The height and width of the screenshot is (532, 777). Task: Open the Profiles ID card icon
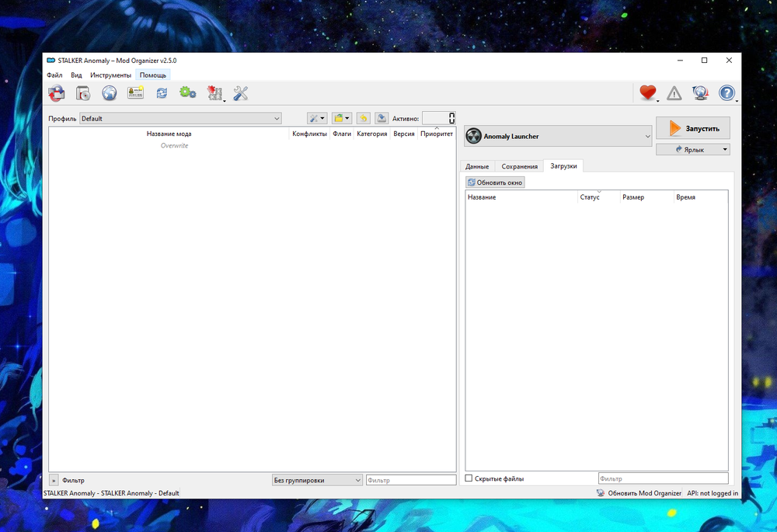(x=136, y=93)
